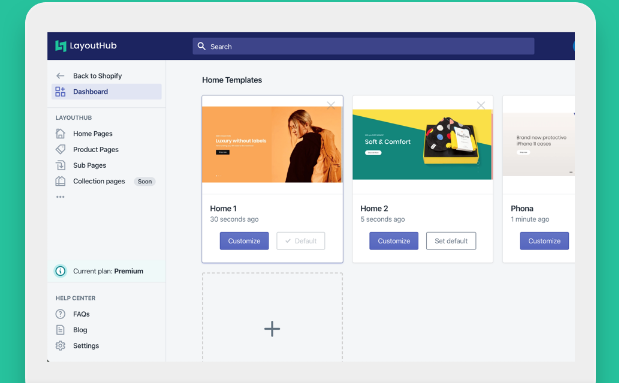619x383 pixels.
Task: Click the Default button on Home 1
Action: point(301,241)
